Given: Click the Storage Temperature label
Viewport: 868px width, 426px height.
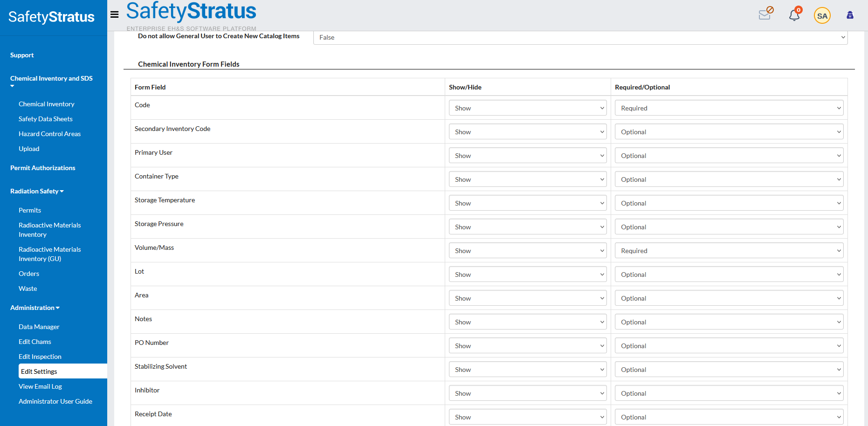Looking at the screenshot, I should [165, 200].
